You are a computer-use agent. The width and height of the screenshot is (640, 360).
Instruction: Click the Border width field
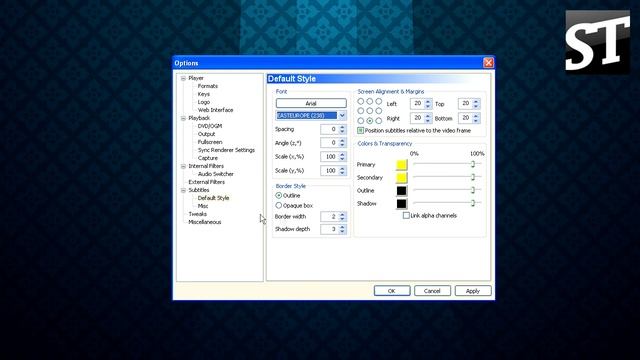tap(329, 217)
